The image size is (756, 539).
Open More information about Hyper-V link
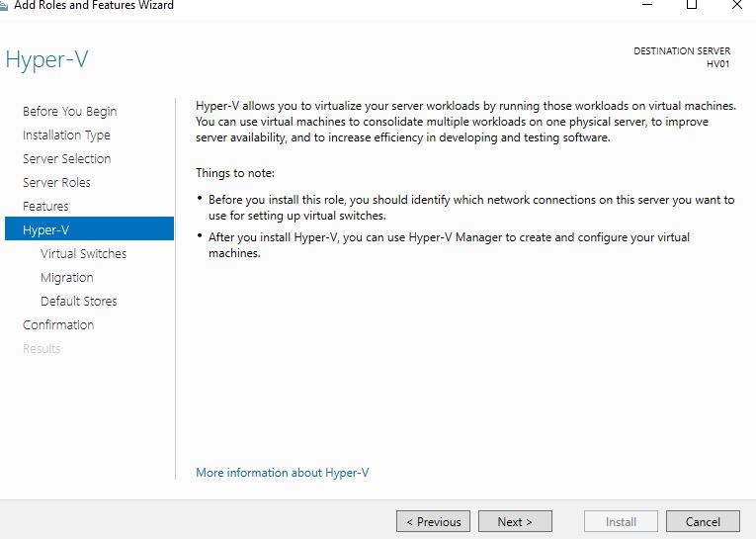282,473
